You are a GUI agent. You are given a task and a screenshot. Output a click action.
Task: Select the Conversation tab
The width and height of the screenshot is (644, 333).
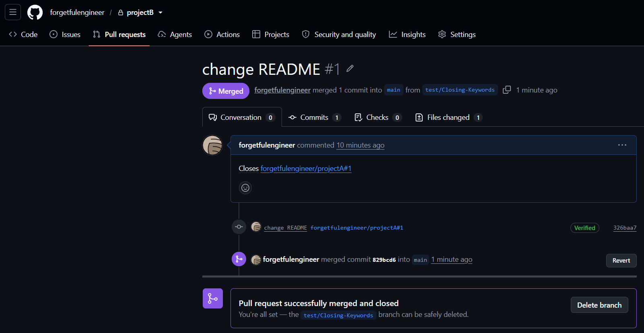(x=242, y=117)
